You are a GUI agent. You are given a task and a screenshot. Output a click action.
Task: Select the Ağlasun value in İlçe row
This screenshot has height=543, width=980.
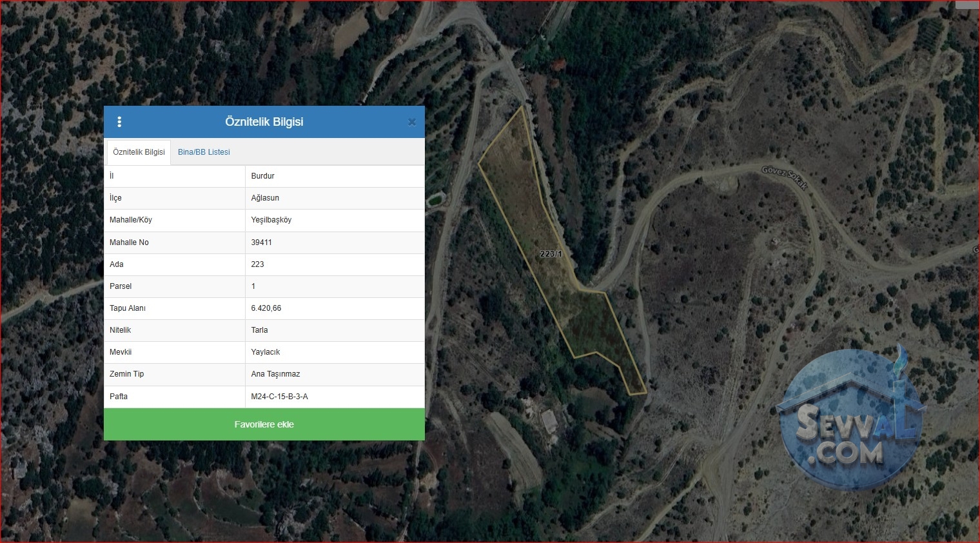click(265, 198)
